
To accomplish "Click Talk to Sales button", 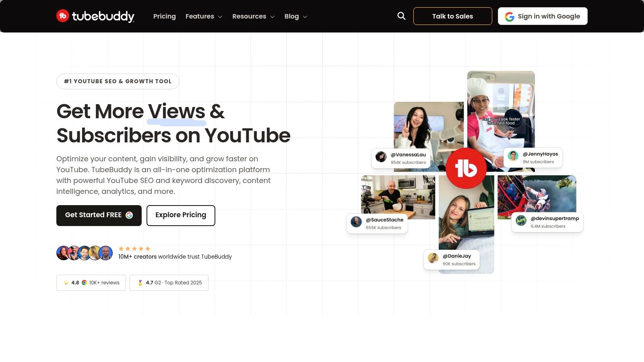I will click(453, 16).
